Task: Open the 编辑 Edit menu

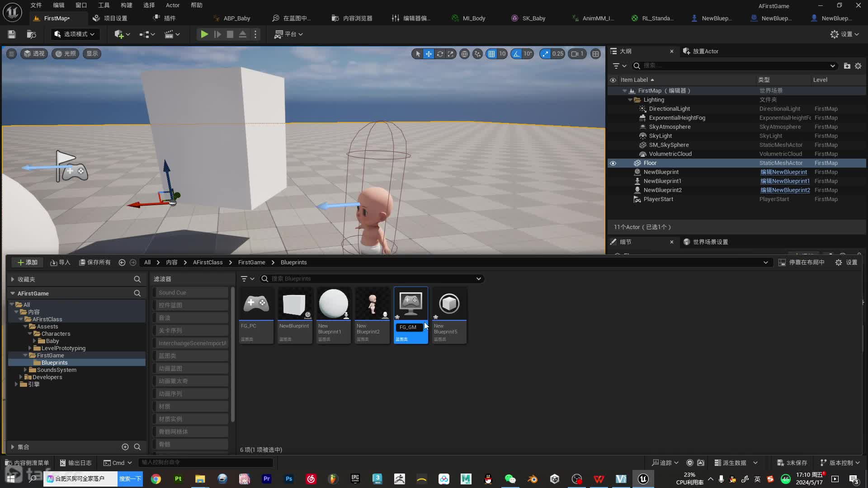Action: (x=59, y=5)
